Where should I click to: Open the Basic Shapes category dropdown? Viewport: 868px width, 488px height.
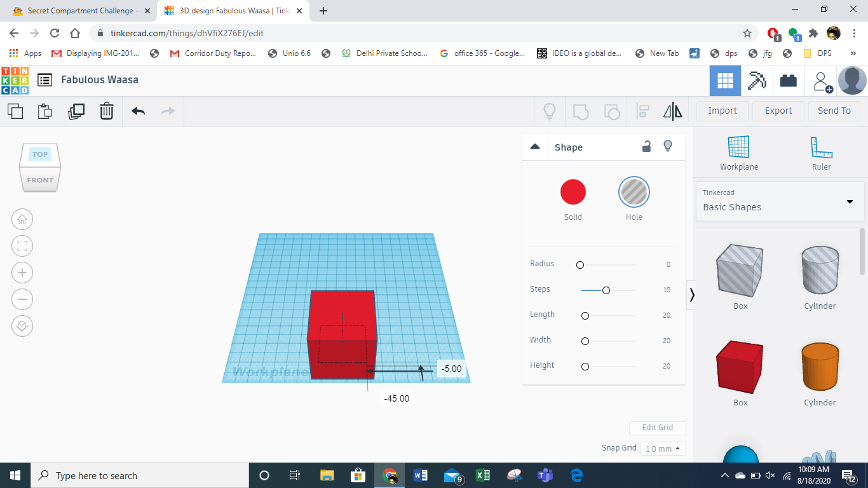780,201
